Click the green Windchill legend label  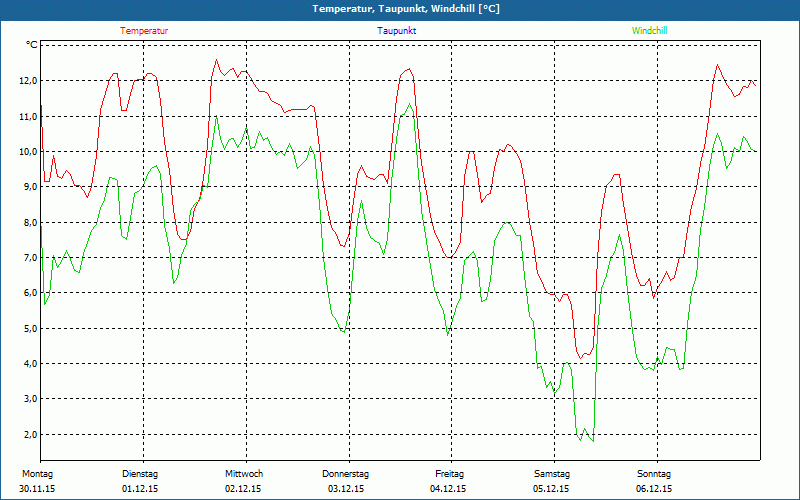(649, 31)
